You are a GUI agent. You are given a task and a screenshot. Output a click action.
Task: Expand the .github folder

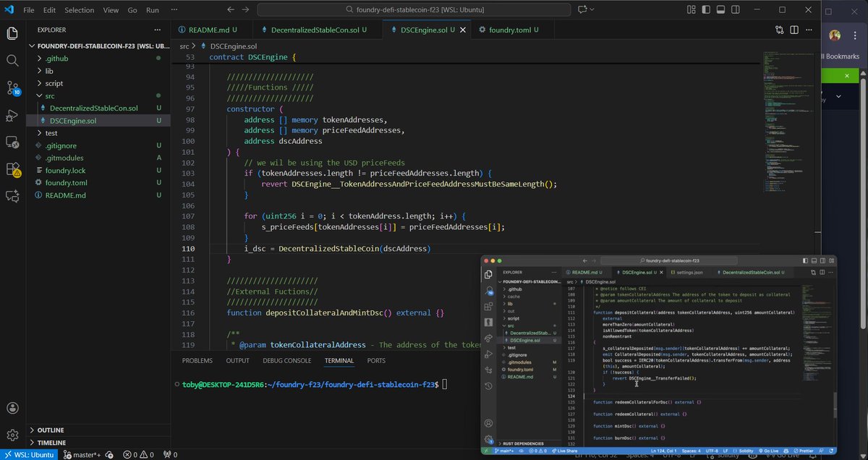(x=56, y=59)
